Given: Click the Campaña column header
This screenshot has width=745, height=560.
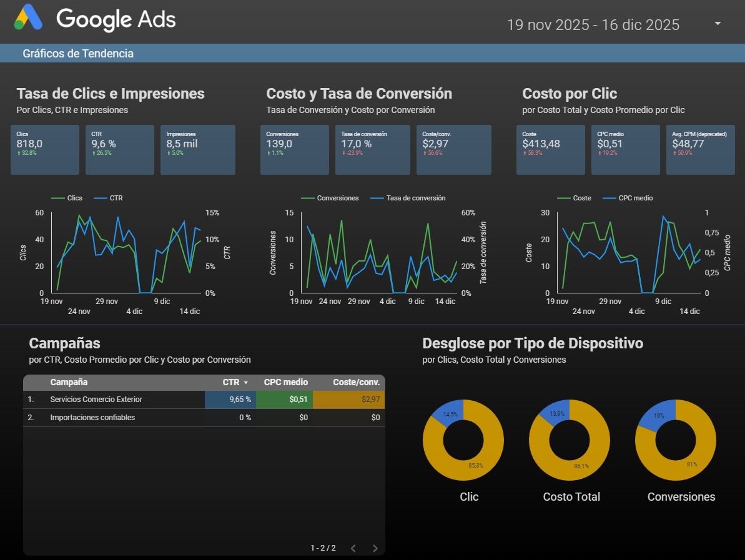Looking at the screenshot, I should point(69,382).
